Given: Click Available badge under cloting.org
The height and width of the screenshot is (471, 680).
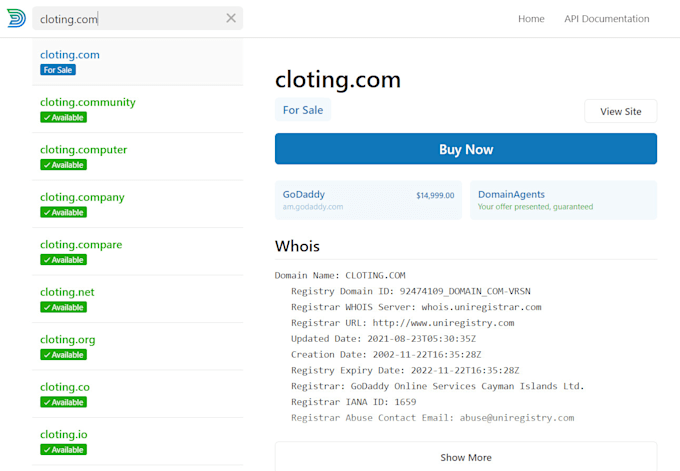Looking at the screenshot, I should coord(63,355).
